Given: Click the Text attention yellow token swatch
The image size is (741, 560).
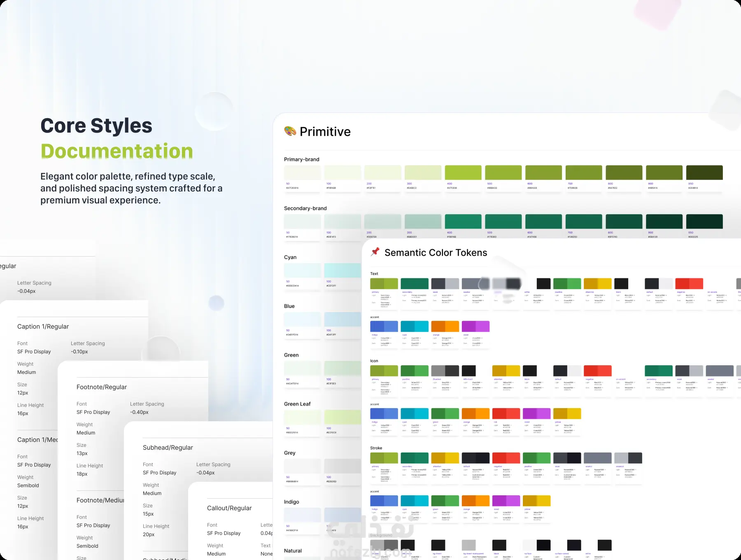Looking at the screenshot, I should pyautogui.click(x=598, y=284).
